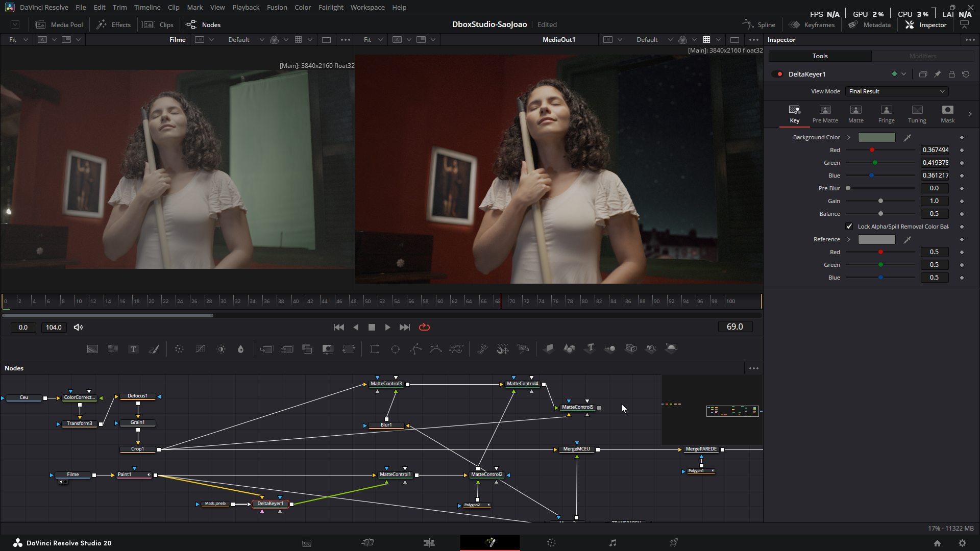Click the render end field showing 104.0
The width and height of the screenshot is (980, 551).
pos(54,328)
